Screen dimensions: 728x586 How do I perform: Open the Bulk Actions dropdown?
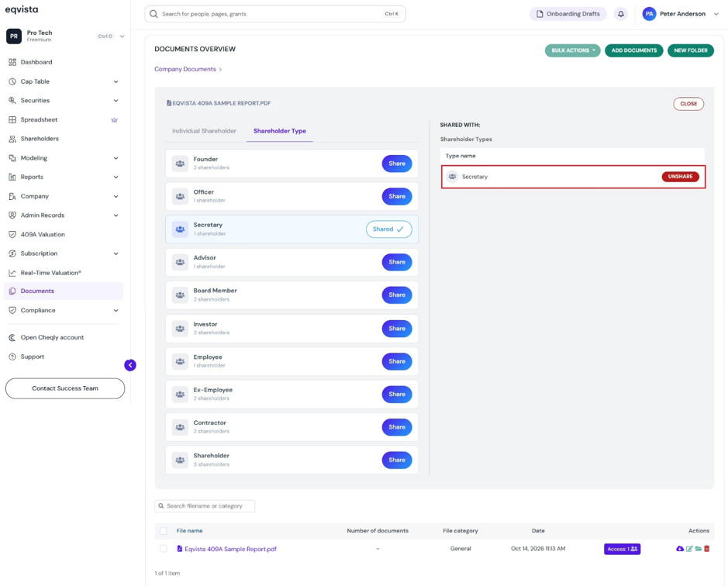coord(572,50)
